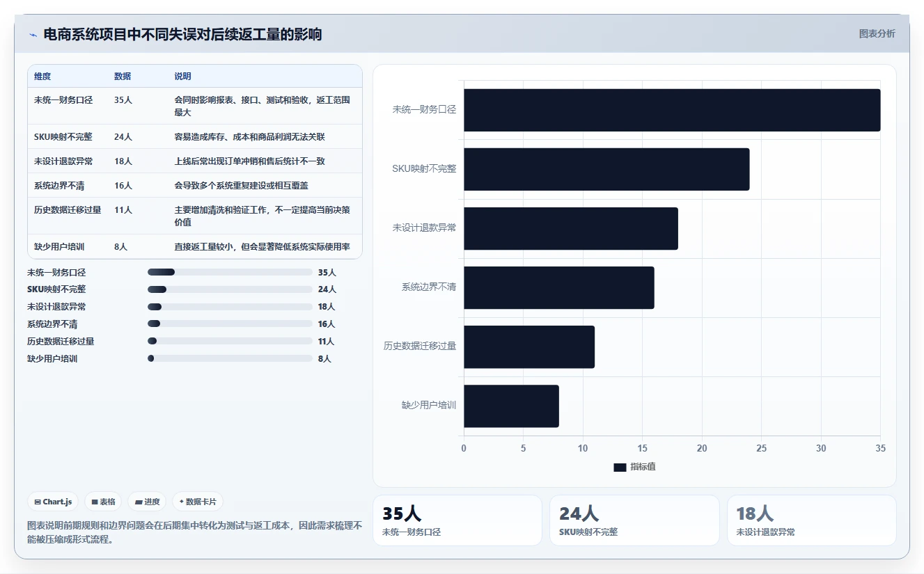Click the SKU映射不完整 chart bar
This screenshot has height=574, width=924.
click(x=606, y=169)
